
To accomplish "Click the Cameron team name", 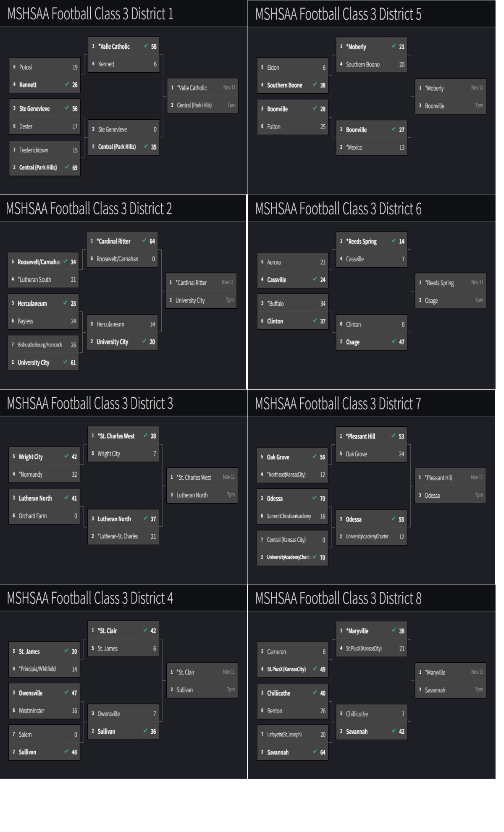I will pos(276,652).
